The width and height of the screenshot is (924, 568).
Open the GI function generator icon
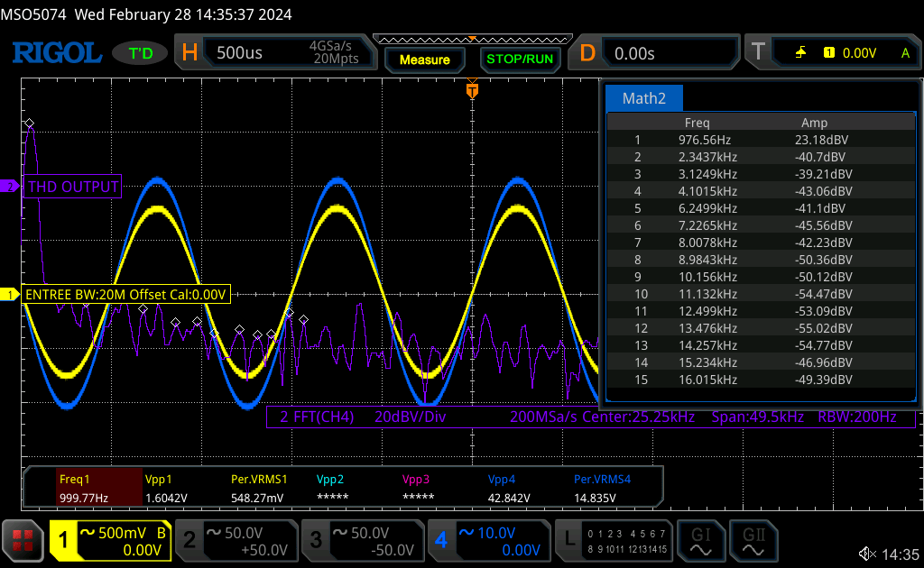tap(700, 541)
